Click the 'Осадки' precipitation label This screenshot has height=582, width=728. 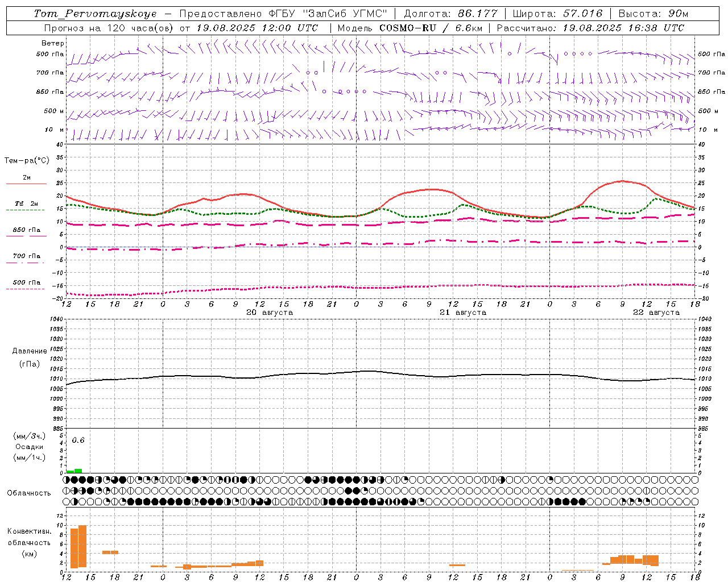point(30,447)
